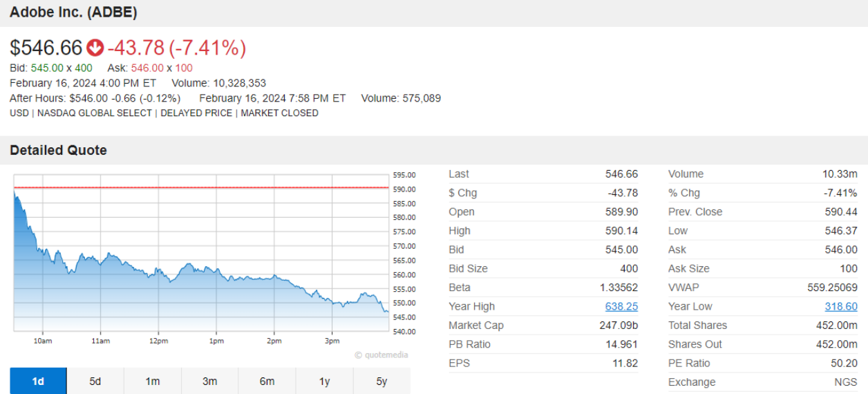868x394 pixels.
Task: Click the red down-arrow price change icon
Action: (x=95, y=48)
